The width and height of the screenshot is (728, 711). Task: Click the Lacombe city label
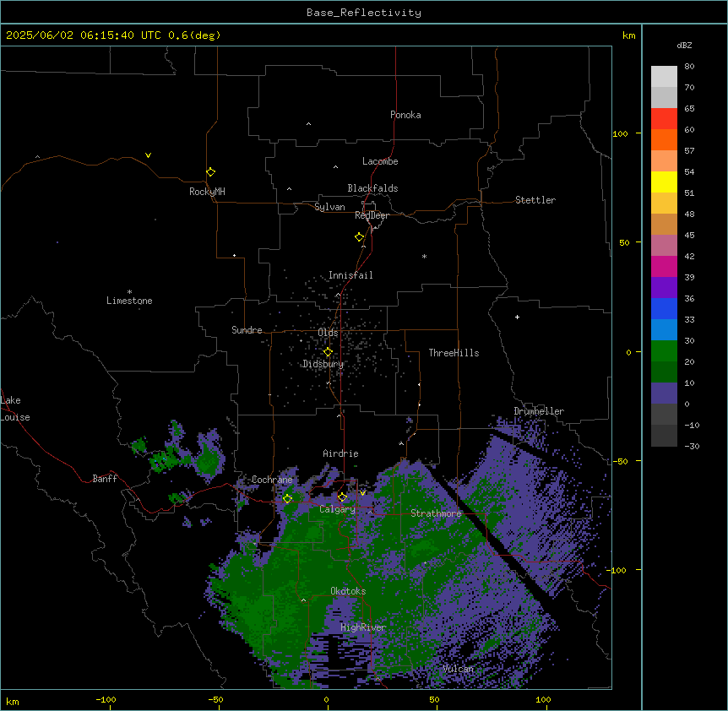tap(380, 161)
